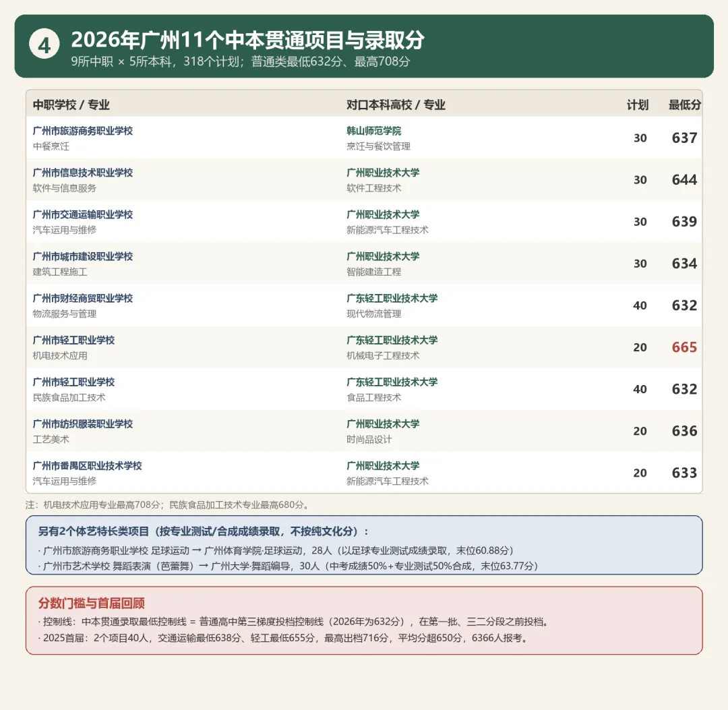Click major '物流服务与管理'

65,314
